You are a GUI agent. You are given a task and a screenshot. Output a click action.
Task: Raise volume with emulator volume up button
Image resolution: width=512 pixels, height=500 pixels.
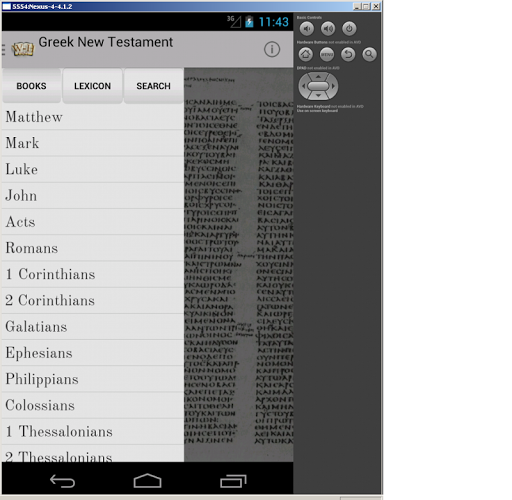(328, 29)
